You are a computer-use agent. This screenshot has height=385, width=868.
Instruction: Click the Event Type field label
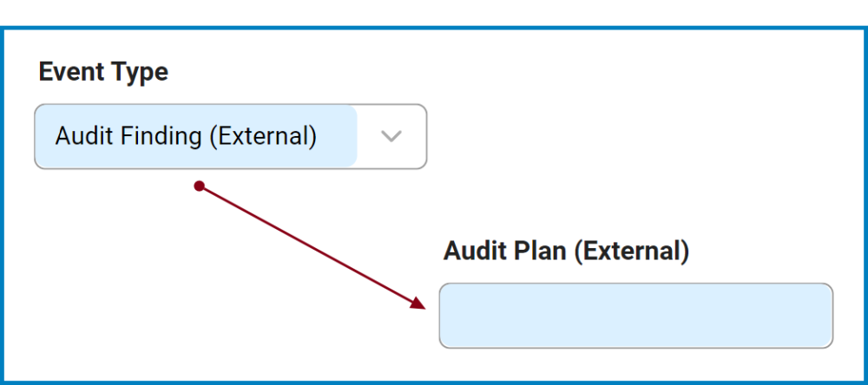[103, 72]
